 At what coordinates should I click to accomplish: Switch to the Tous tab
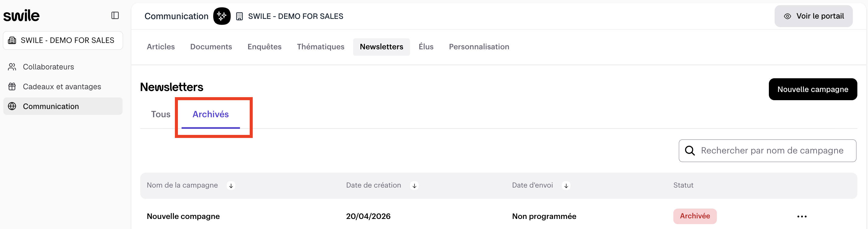coord(161,114)
